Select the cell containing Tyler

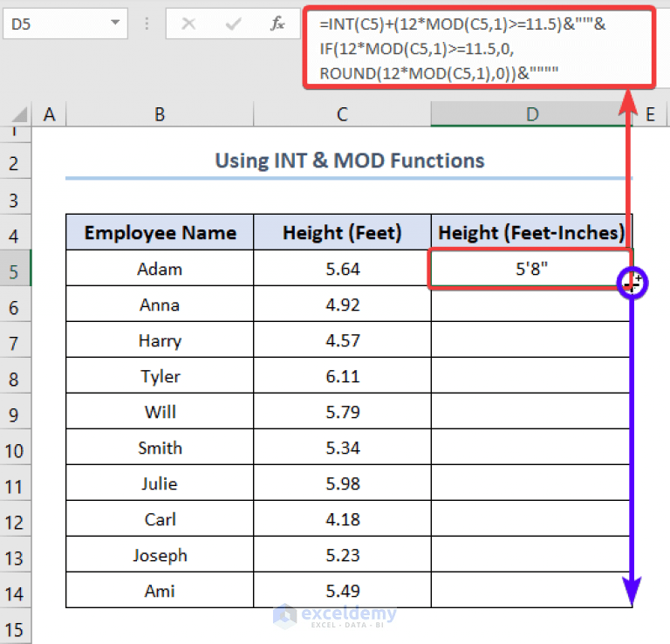pyautogui.click(x=160, y=376)
